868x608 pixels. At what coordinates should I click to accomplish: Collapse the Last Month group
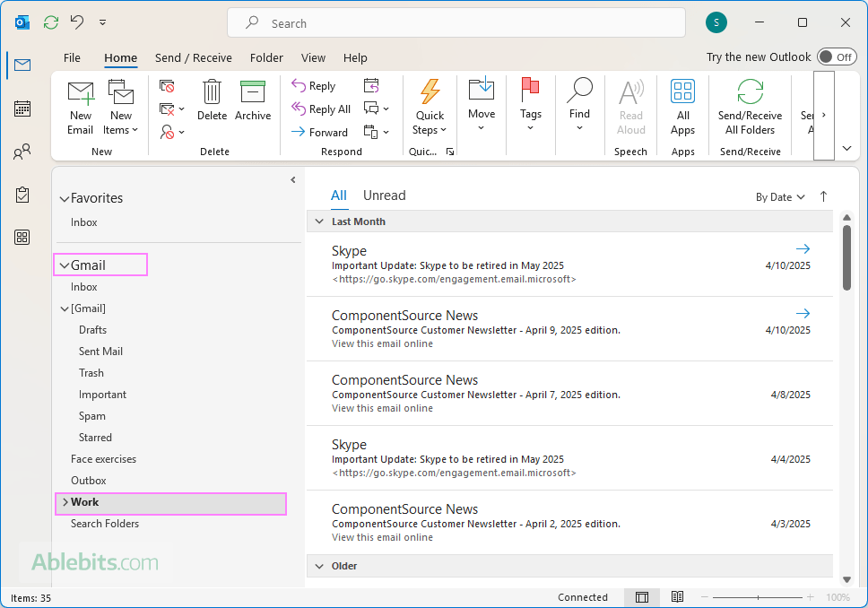tap(319, 221)
